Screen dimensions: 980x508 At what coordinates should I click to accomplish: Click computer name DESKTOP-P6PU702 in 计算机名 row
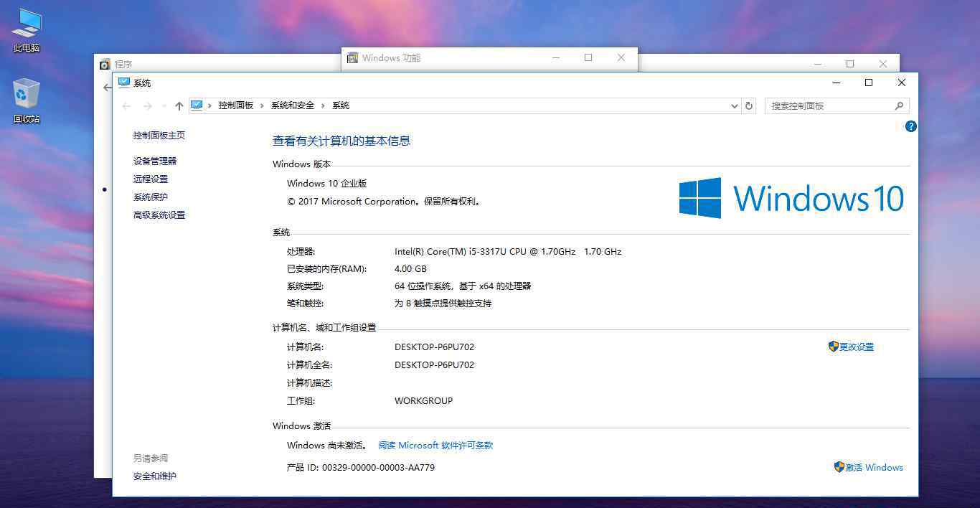click(434, 347)
